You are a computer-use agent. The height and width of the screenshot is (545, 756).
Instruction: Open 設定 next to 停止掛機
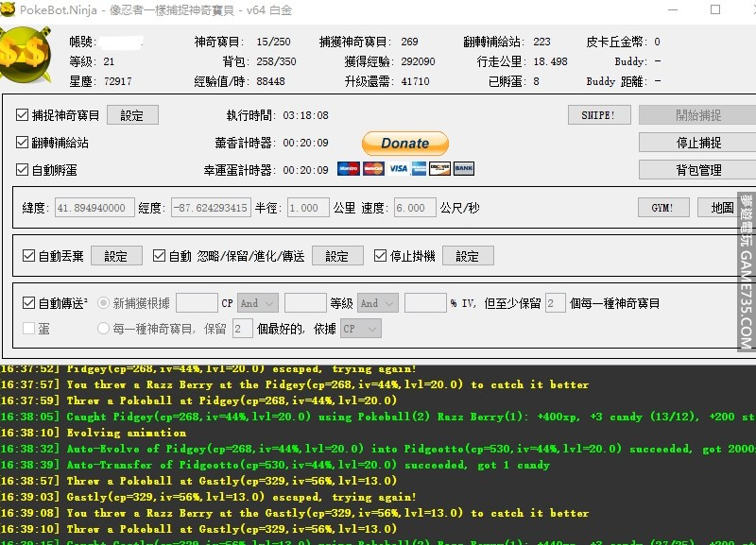(468, 256)
